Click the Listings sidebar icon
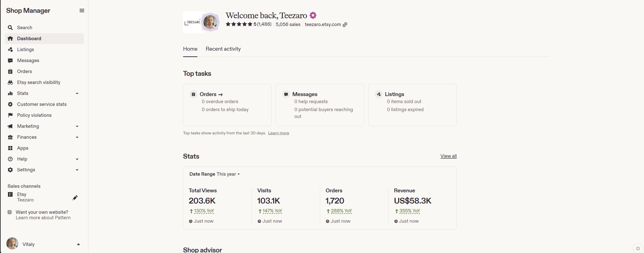 point(10,49)
